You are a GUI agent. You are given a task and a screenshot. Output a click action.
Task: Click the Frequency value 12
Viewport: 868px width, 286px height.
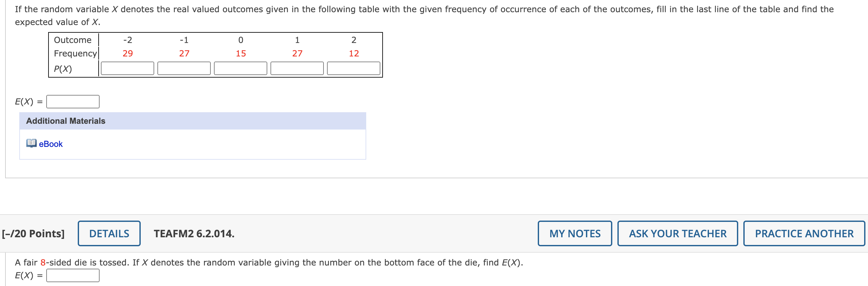click(x=354, y=54)
